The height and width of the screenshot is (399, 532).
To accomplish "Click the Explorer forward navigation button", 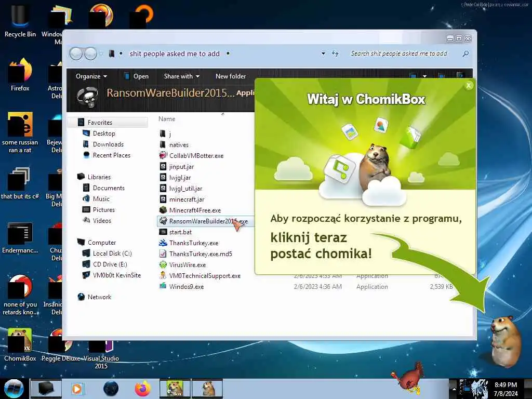I will click(90, 54).
